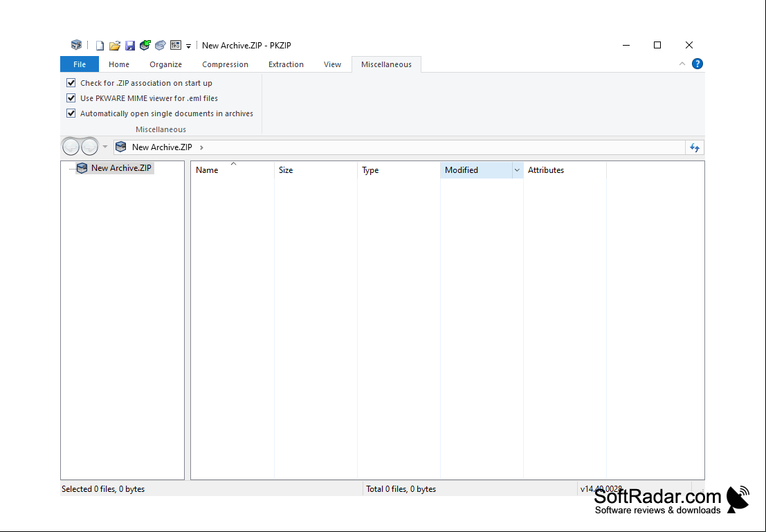
Task: Open the Customize Quick Access Toolbar dropdown
Action: point(189,46)
